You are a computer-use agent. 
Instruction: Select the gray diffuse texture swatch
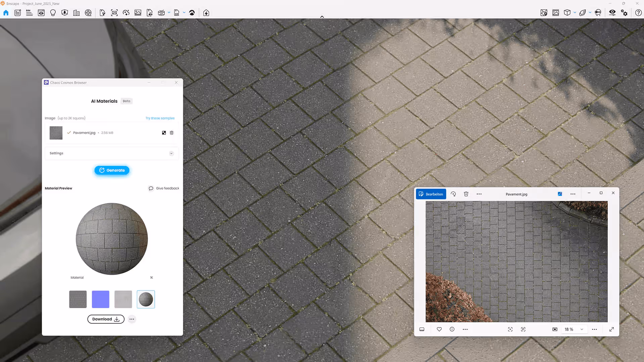[78, 299]
